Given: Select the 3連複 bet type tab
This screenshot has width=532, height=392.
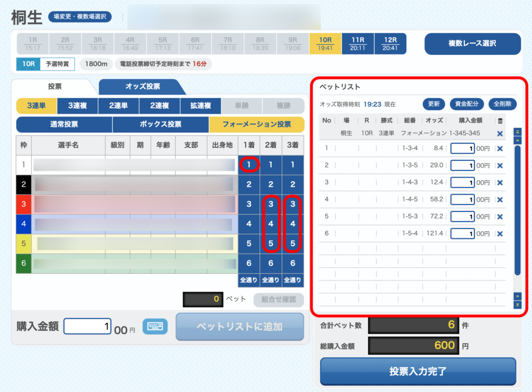Looking at the screenshot, I should coord(77,106).
